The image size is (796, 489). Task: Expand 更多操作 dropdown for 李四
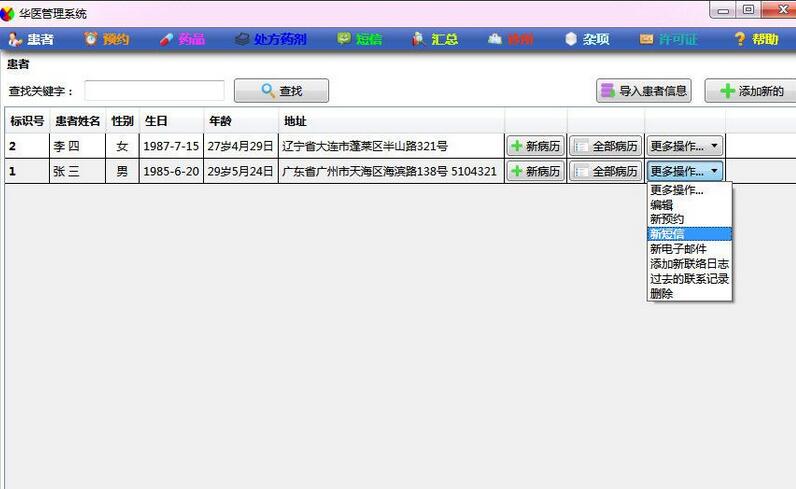coord(684,146)
